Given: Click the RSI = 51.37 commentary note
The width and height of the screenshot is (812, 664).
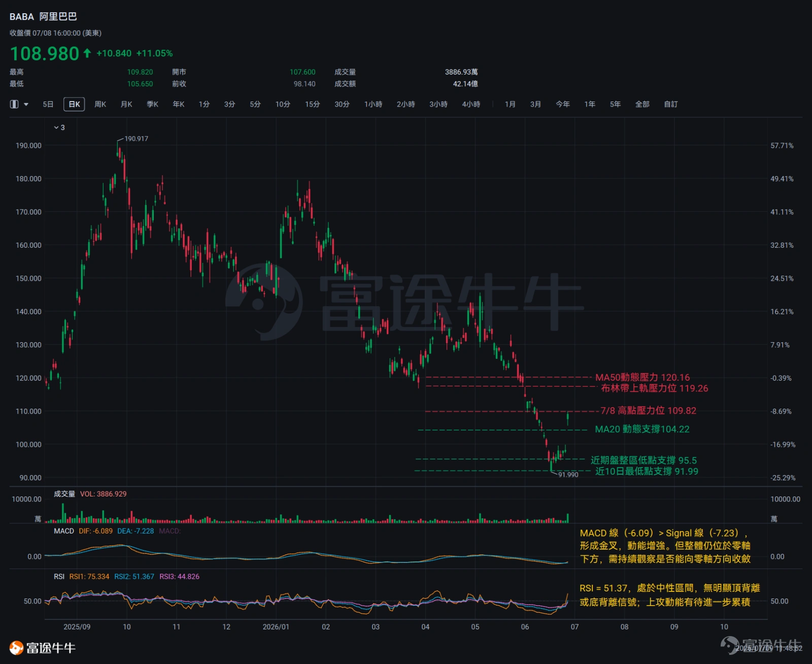Looking at the screenshot, I should click(670, 595).
